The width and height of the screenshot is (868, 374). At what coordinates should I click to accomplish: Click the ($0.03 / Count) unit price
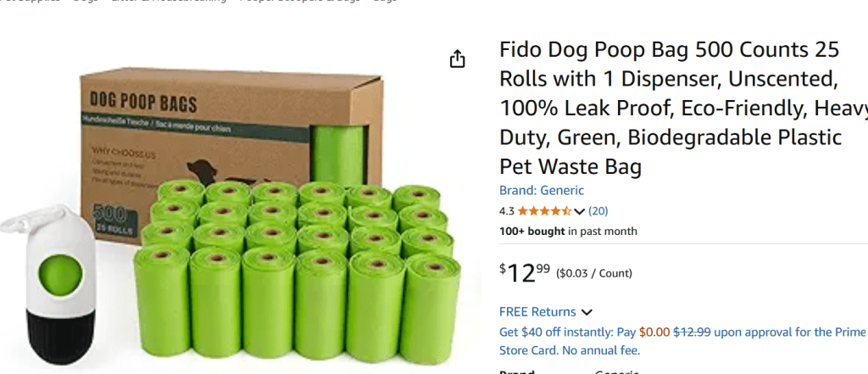[594, 273]
